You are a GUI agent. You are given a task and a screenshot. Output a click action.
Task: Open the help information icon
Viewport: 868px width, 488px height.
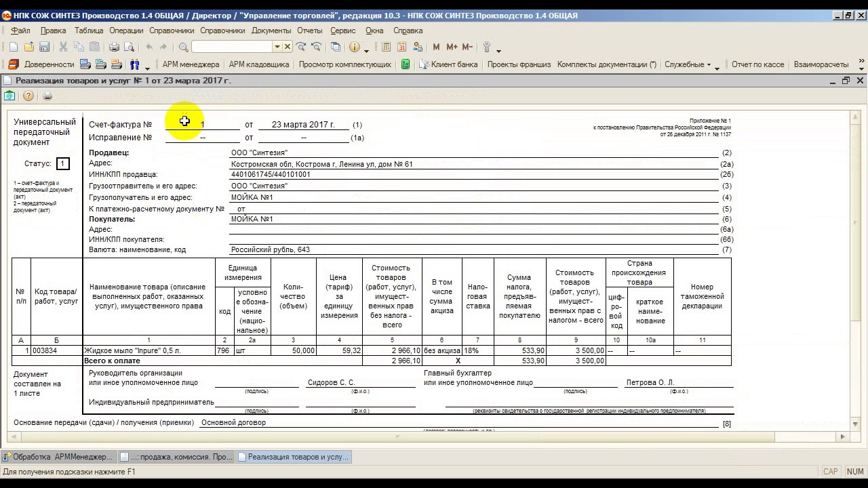(x=355, y=47)
